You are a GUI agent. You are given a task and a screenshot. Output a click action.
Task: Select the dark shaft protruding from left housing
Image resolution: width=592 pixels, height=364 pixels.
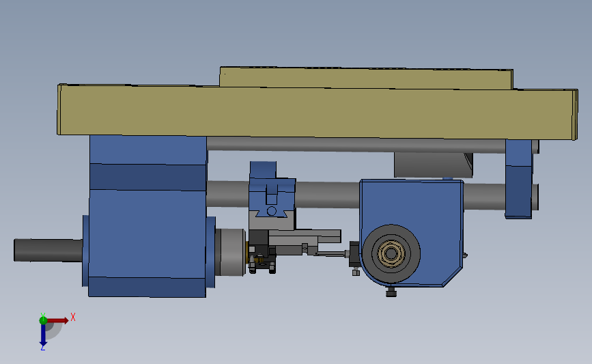click(48, 250)
